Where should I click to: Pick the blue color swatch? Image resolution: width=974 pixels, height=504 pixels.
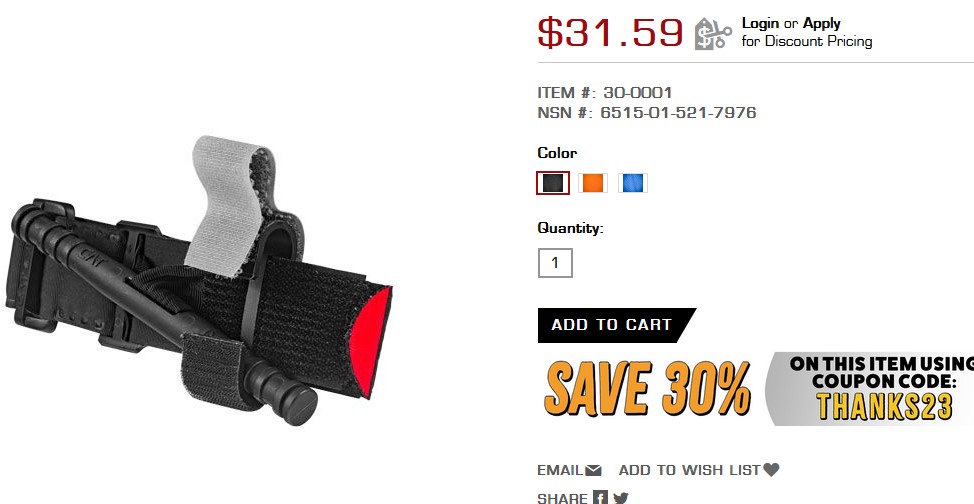(x=632, y=183)
